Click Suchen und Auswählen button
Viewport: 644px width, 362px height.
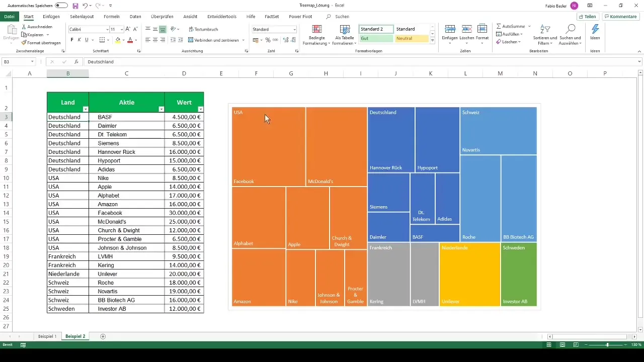coord(571,34)
